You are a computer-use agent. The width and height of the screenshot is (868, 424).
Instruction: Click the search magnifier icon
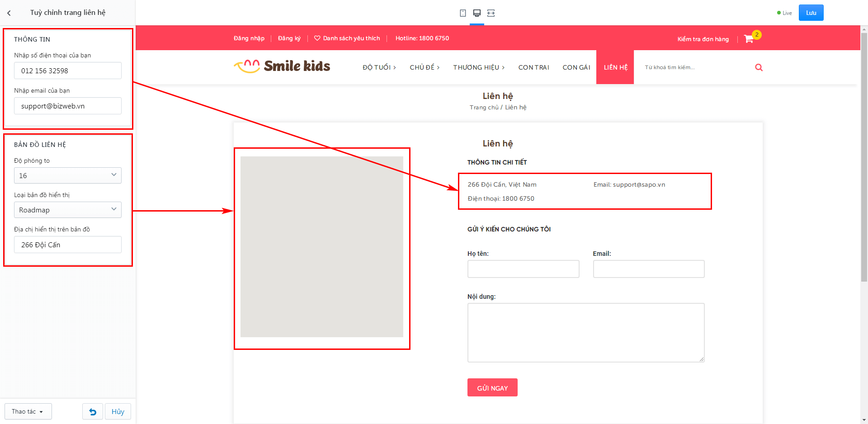[759, 67]
